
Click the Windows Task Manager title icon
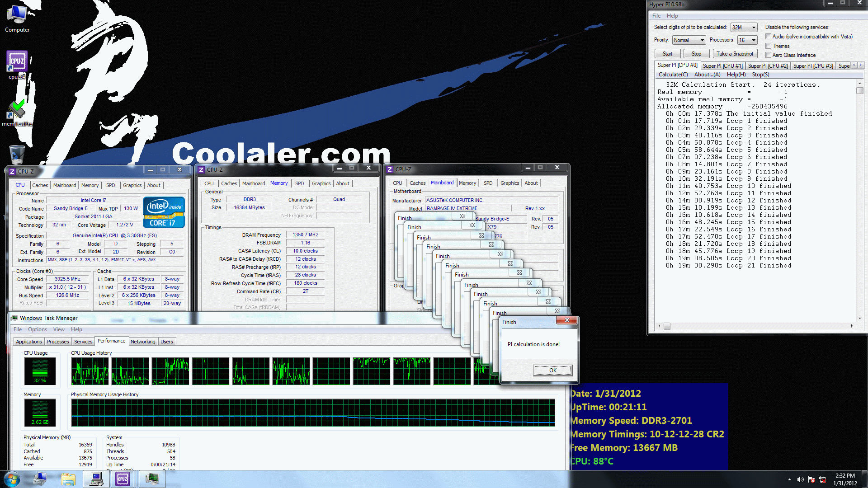[x=14, y=318]
